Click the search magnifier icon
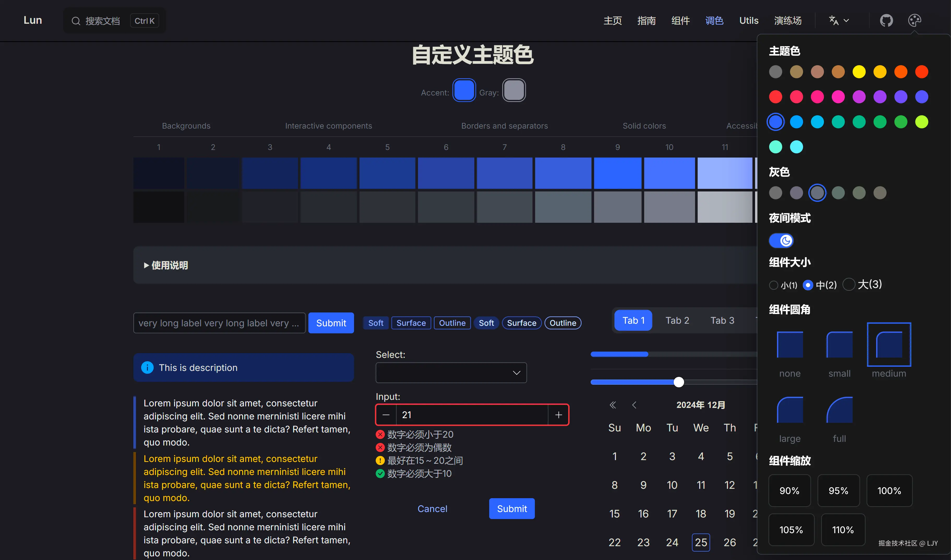The height and width of the screenshot is (560, 951). click(x=76, y=21)
